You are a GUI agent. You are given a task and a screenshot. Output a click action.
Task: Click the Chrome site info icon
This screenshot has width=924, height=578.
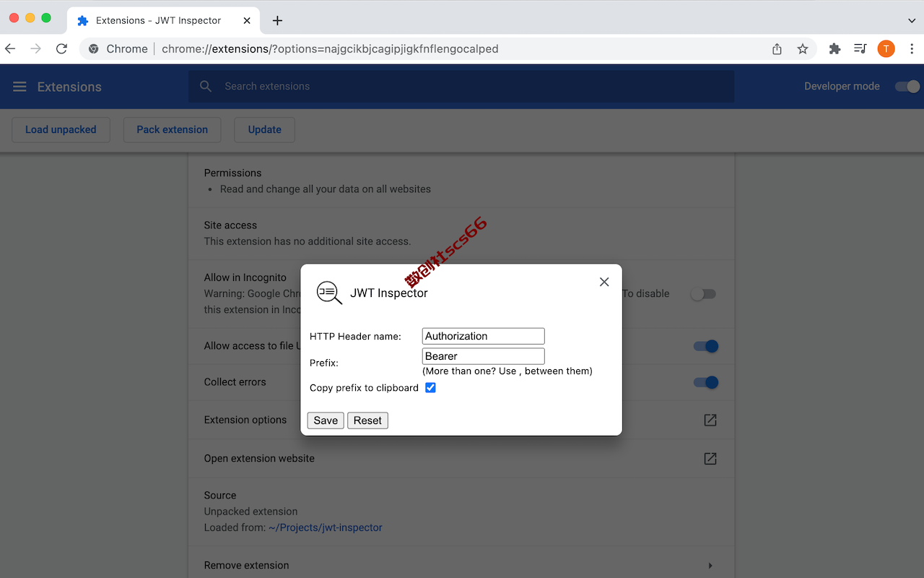click(94, 49)
